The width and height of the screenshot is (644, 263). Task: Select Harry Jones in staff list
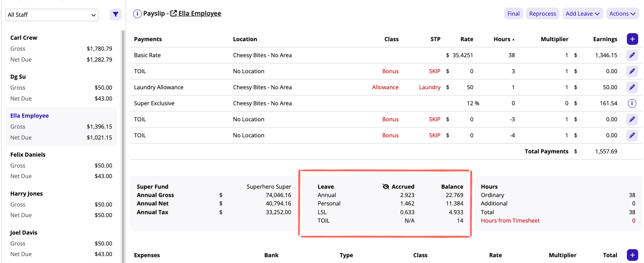click(x=26, y=193)
